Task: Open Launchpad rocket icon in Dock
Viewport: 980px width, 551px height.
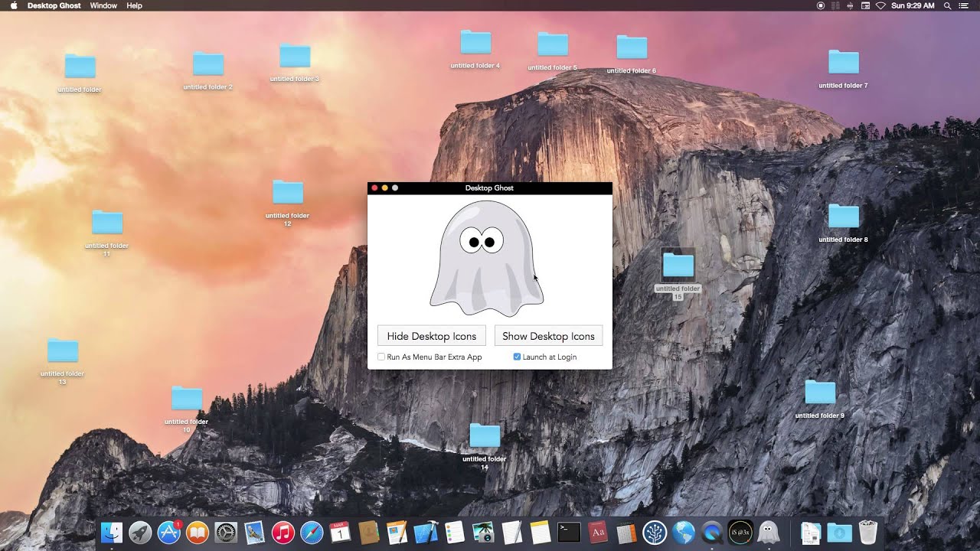Action: pos(140,533)
